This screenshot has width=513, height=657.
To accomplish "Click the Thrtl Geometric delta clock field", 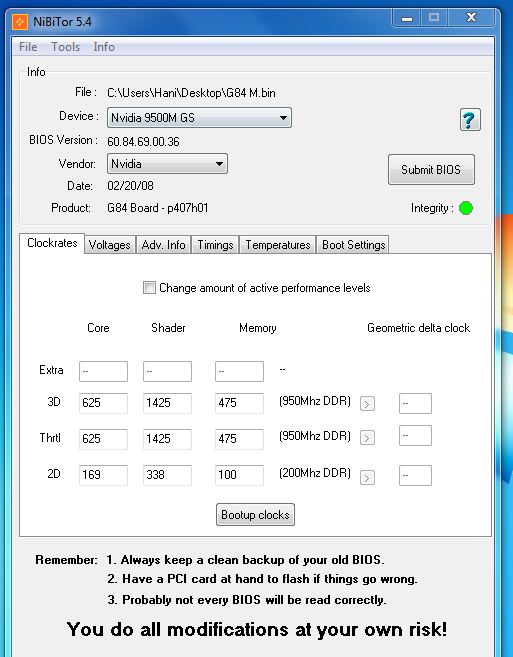I will (415, 435).
